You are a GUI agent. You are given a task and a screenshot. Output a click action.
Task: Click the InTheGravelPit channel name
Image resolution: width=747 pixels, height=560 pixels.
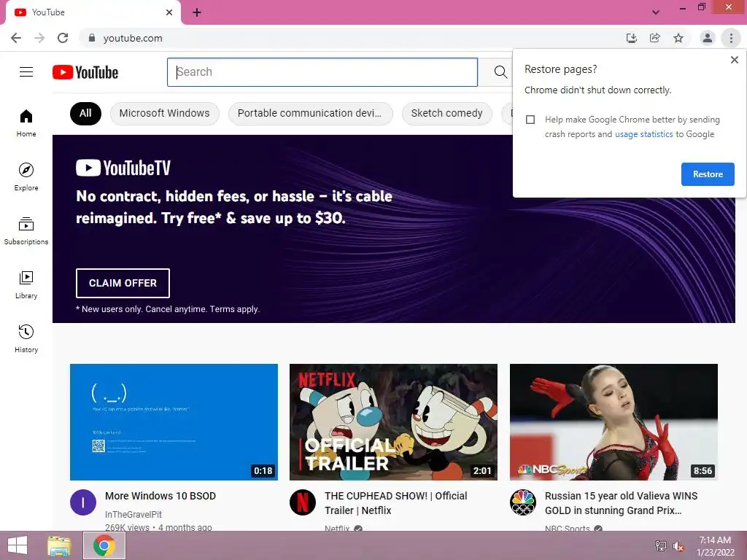[133, 514]
